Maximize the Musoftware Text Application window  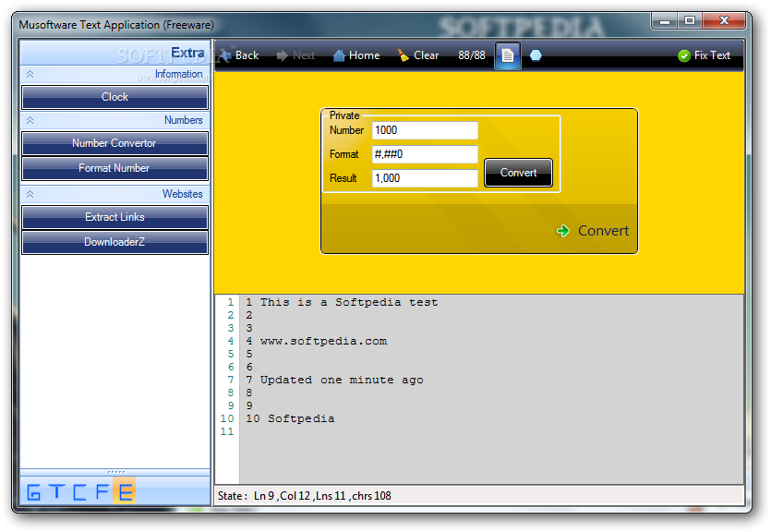tap(690, 20)
